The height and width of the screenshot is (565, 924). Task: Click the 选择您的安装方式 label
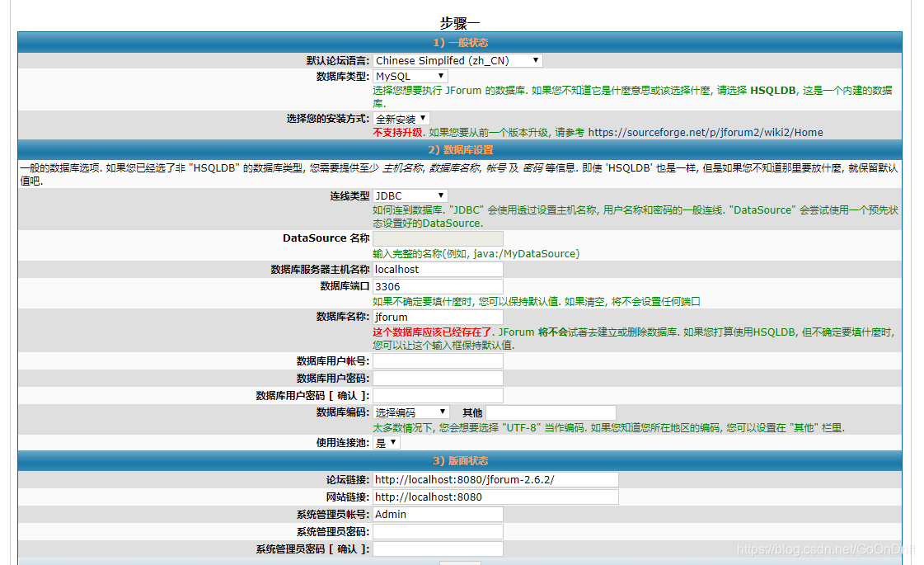pyautogui.click(x=328, y=119)
